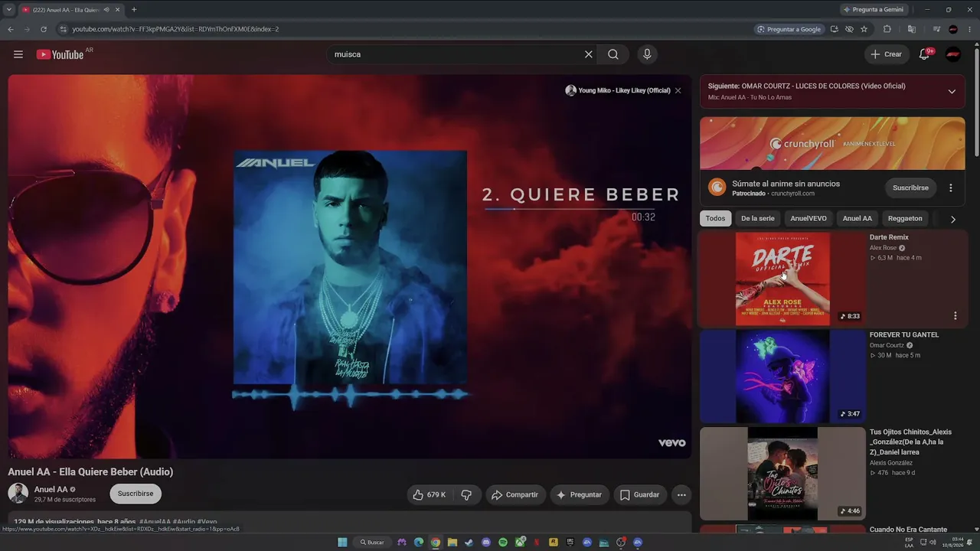Play the Tus Ojitos Chinitos thumbnail
This screenshot has width=980, height=551.
[782, 474]
